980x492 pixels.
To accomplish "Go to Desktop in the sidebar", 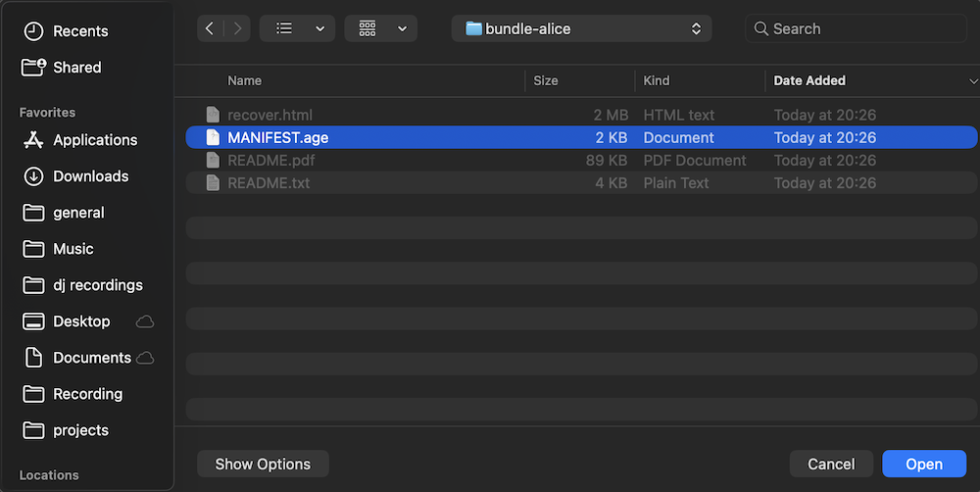I will (67, 321).
